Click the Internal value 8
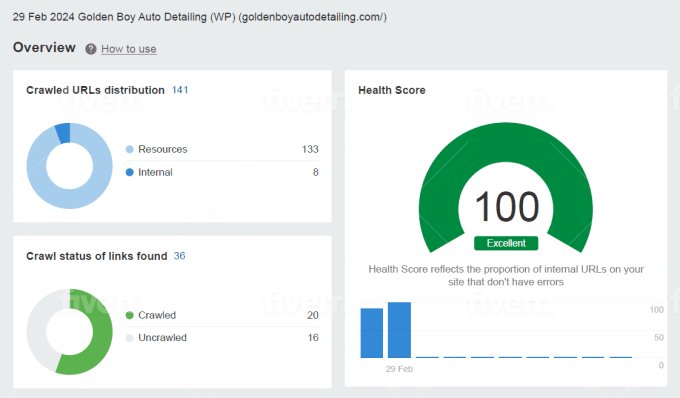Image resolution: width=680 pixels, height=398 pixels. [x=316, y=172]
